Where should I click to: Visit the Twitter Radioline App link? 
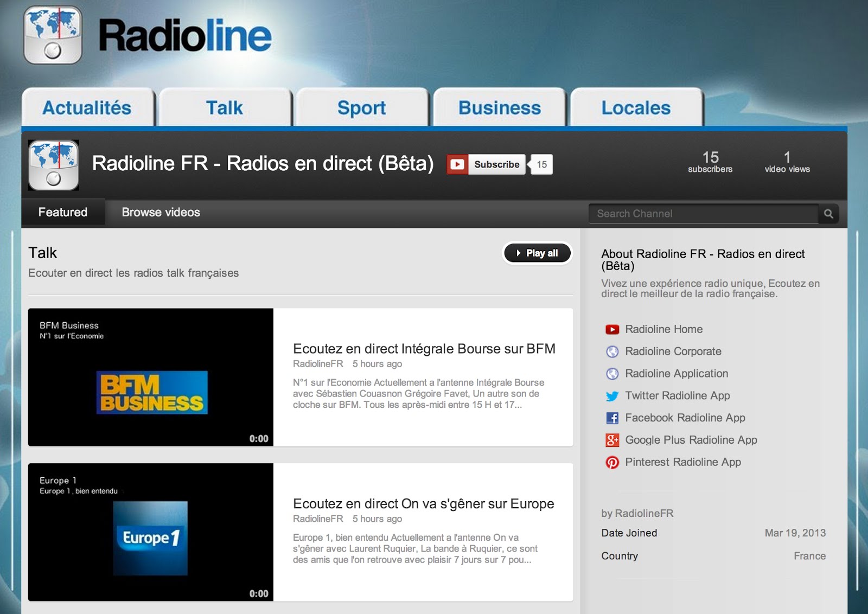point(678,396)
